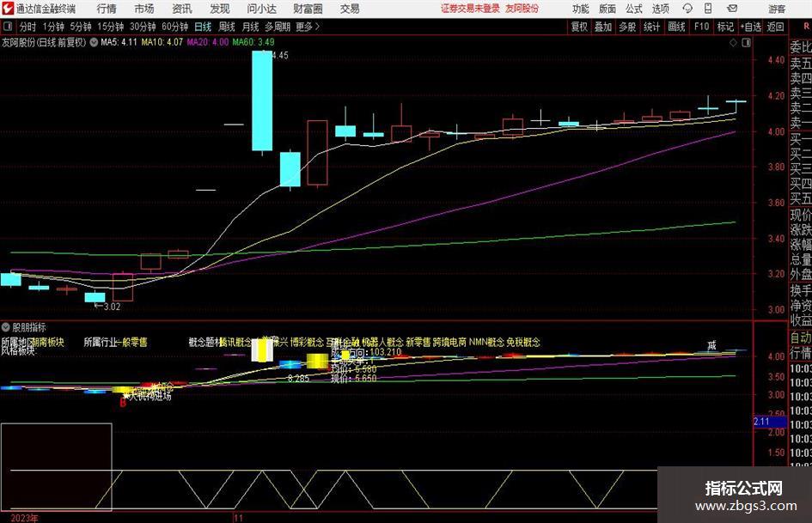Click the MA5: 4.11 label
The image size is (812, 523).
pyautogui.click(x=119, y=42)
